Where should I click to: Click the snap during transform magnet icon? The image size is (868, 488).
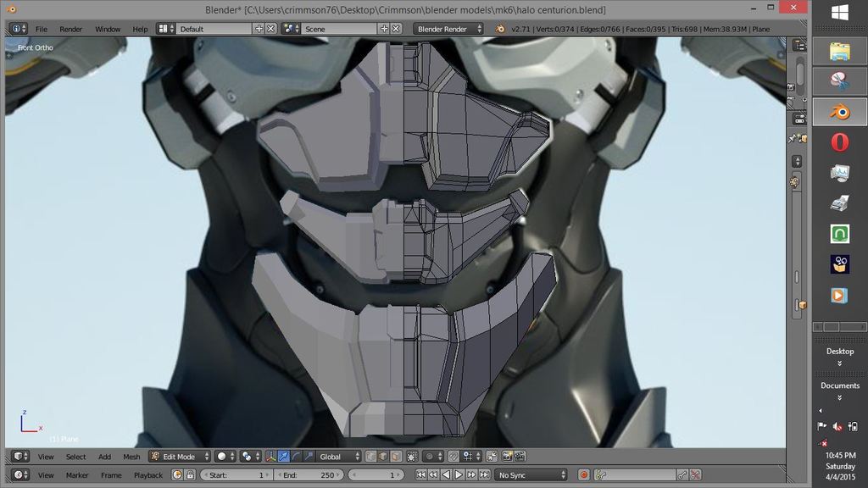[x=453, y=457]
